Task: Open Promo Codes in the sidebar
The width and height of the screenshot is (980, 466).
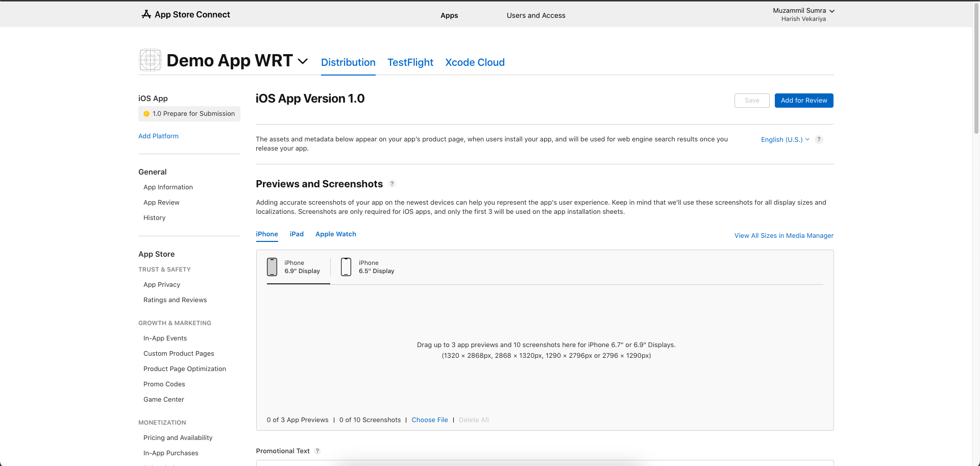Action: [164, 384]
